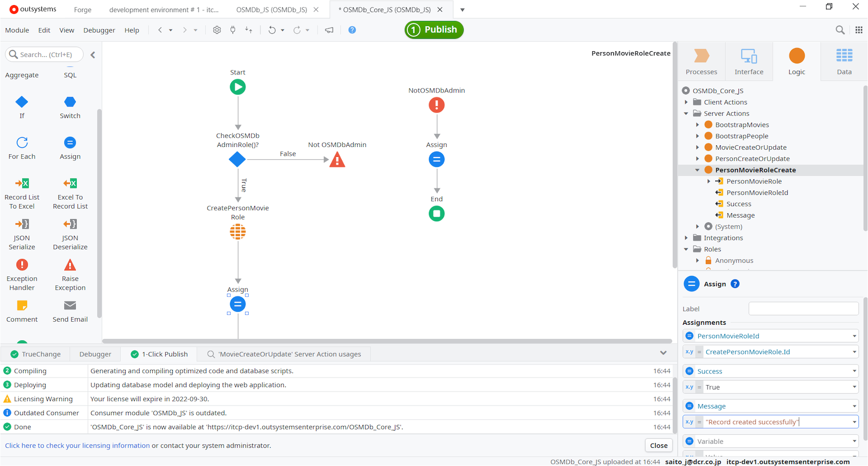Open the tab list dropdown arrow

point(463,10)
